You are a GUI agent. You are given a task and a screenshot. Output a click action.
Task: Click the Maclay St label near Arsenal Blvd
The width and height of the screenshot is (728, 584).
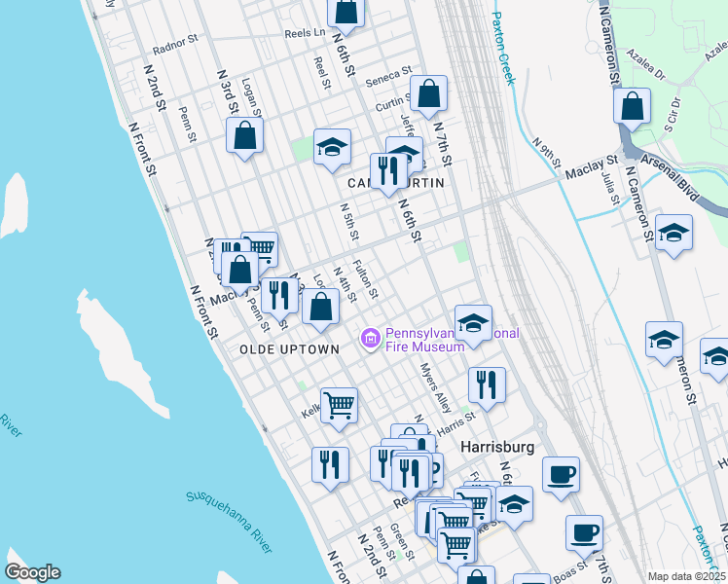point(591,167)
